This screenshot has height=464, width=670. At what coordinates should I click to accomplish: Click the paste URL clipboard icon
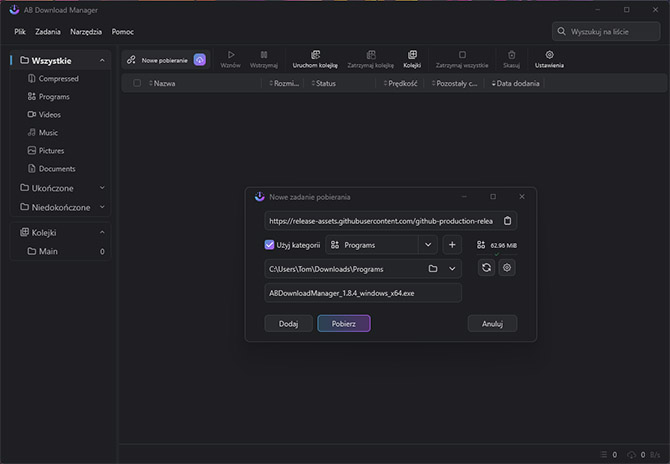coord(507,221)
